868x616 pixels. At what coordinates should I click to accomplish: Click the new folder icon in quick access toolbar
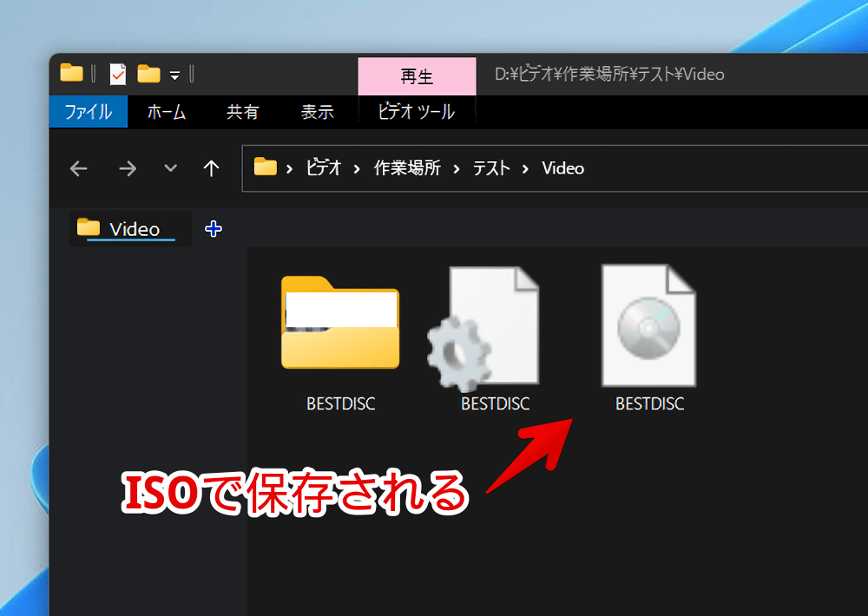(x=149, y=74)
